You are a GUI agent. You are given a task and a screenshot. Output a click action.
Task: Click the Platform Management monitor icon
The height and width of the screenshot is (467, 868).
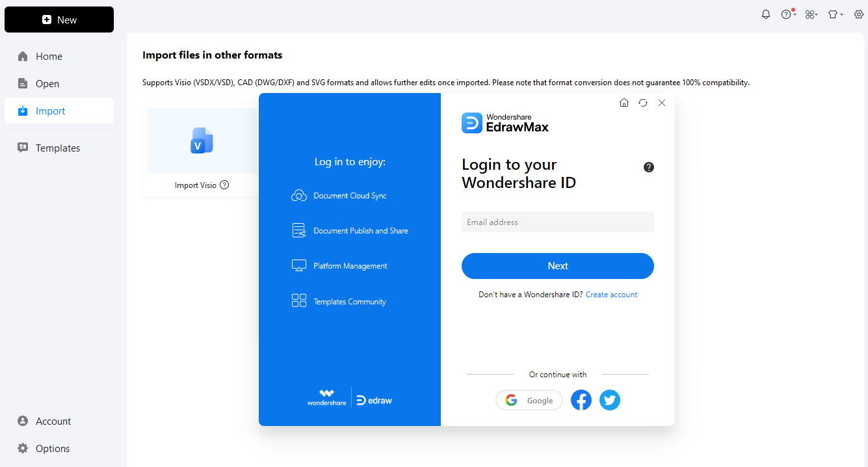(x=299, y=266)
